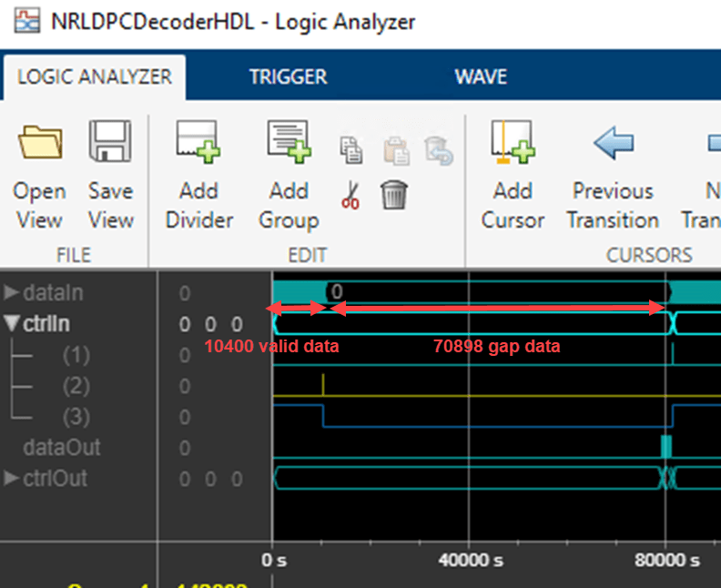The height and width of the screenshot is (588, 721).
Task: Click the 80000 s time axis label
Action: (x=667, y=561)
